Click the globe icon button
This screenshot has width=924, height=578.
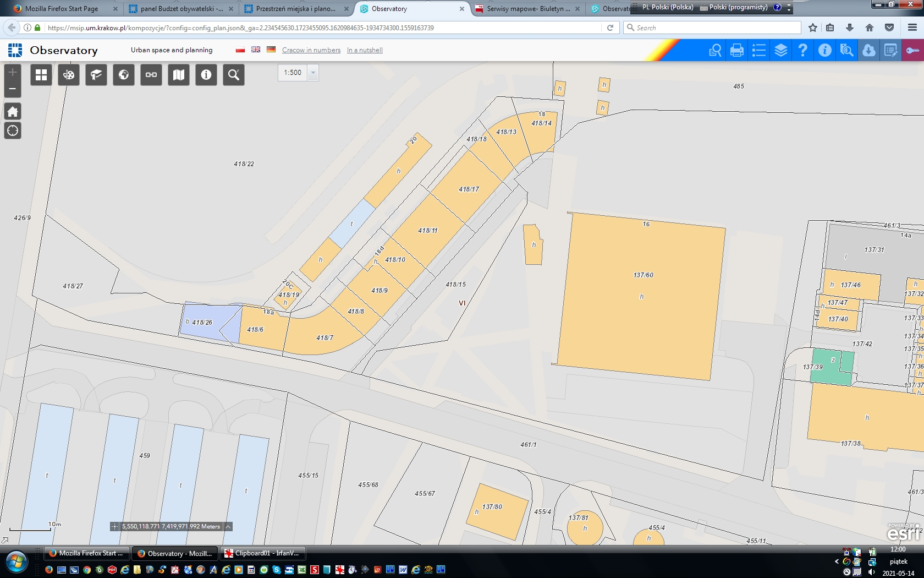tap(124, 75)
